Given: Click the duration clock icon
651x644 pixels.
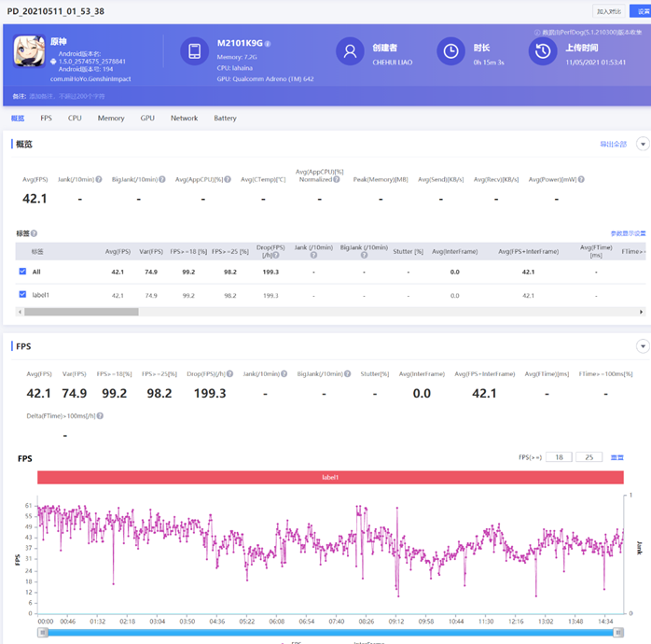Looking at the screenshot, I should (450, 51).
